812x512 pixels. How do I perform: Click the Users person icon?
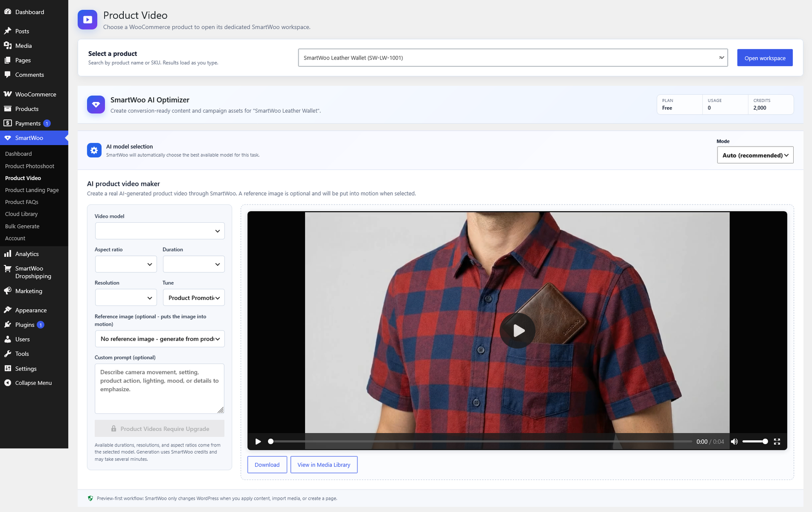pyautogui.click(x=8, y=339)
